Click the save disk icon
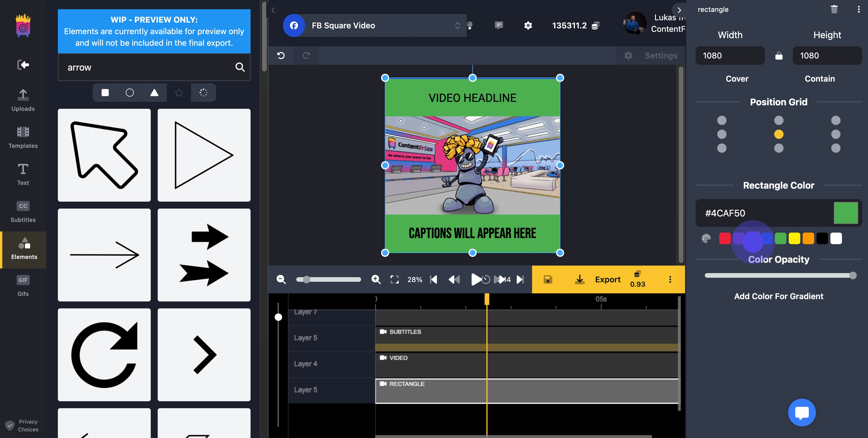This screenshot has height=438, width=868. tap(547, 279)
